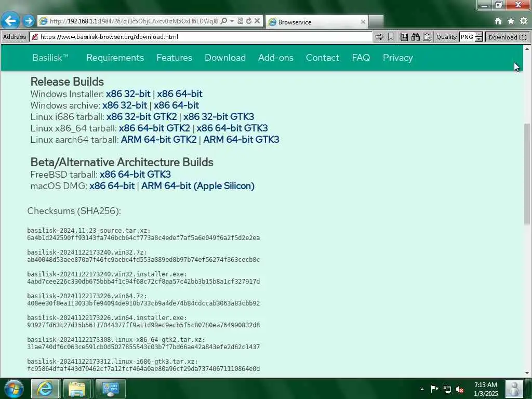Click the Quality PNG value field
The width and height of the screenshot is (532, 399).
(467, 37)
